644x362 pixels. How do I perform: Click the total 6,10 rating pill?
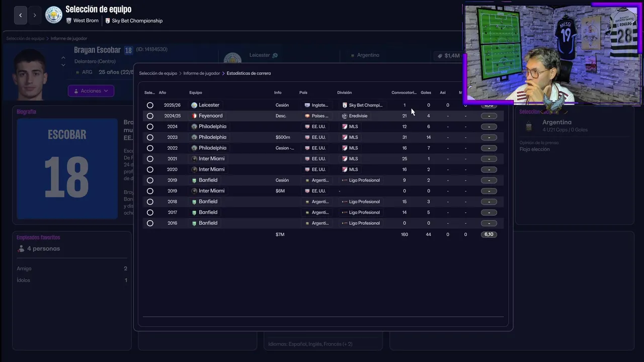(489, 234)
